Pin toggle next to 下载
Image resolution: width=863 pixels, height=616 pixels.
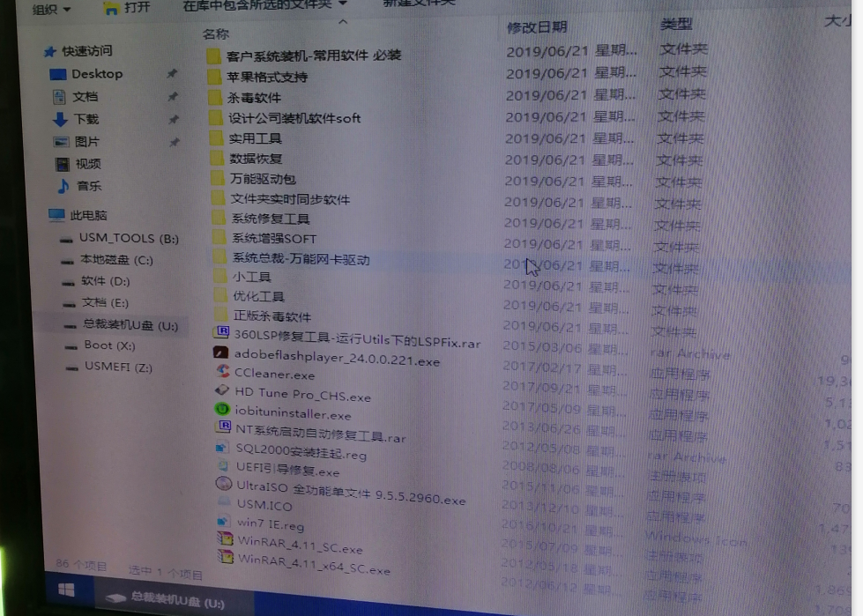pyautogui.click(x=174, y=119)
